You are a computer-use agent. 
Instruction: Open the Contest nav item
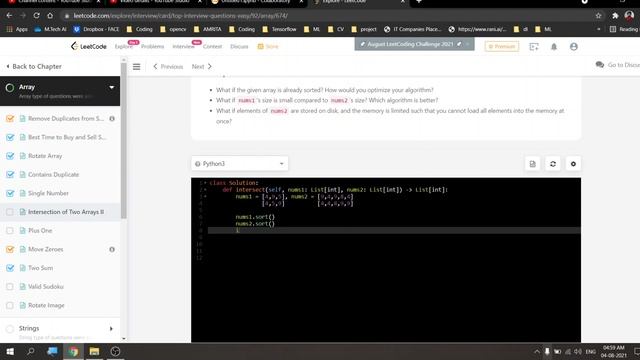[212, 47]
